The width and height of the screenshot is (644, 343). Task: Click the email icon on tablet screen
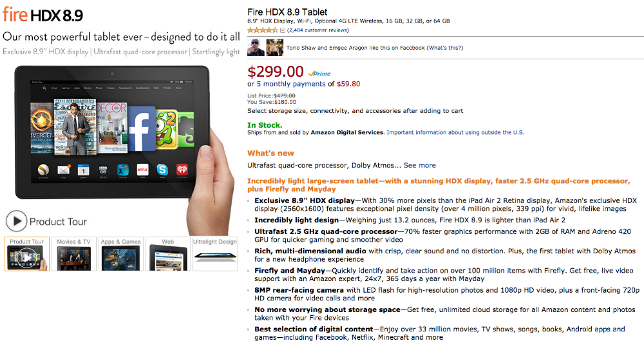coord(64,170)
